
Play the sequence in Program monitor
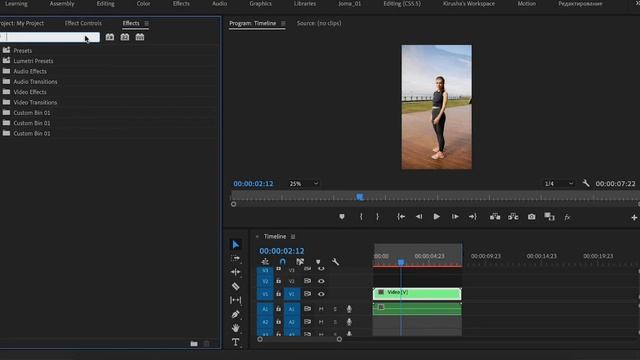point(436,217)
